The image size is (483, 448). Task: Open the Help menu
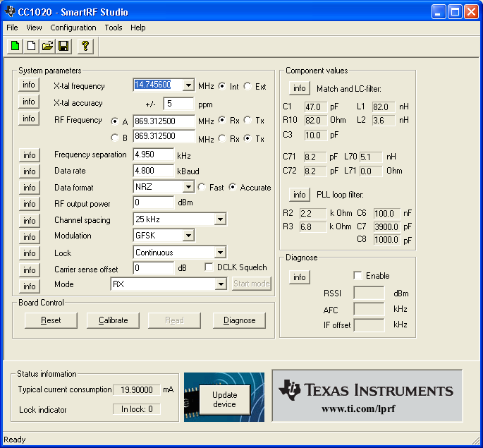tap(137, 28)
